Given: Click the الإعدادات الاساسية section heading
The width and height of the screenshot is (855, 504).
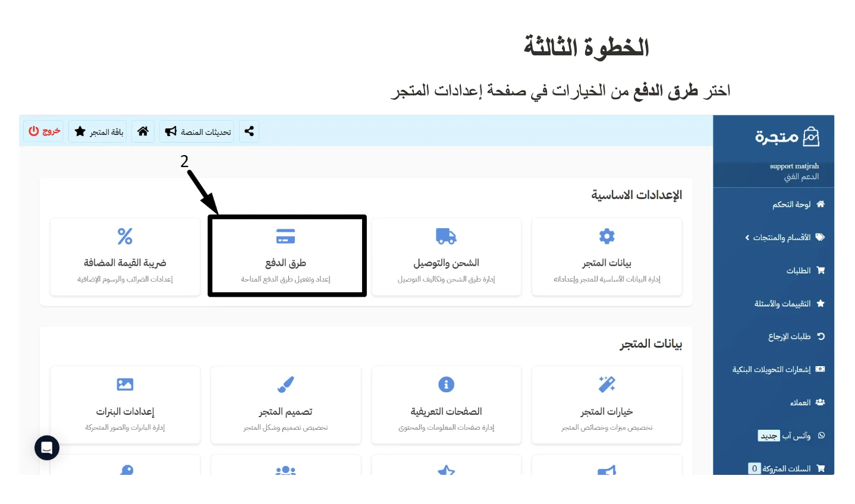Looking at the screenshot, I should coord(637,195).
